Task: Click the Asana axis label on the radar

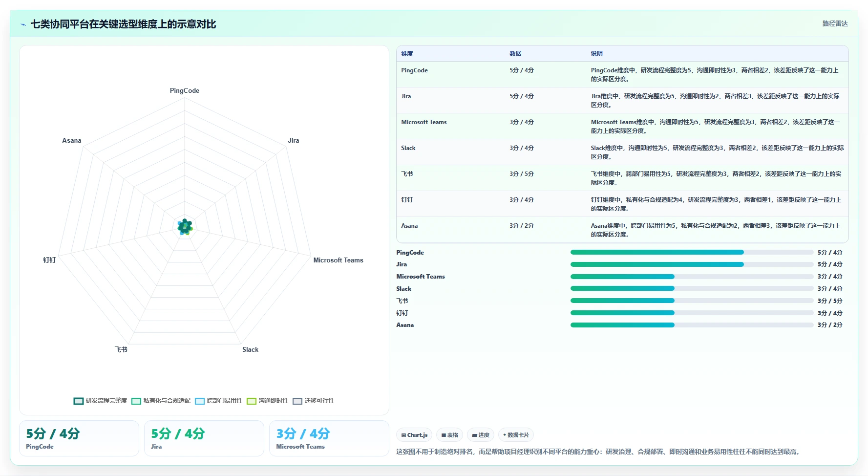Action: pos(72,140)
